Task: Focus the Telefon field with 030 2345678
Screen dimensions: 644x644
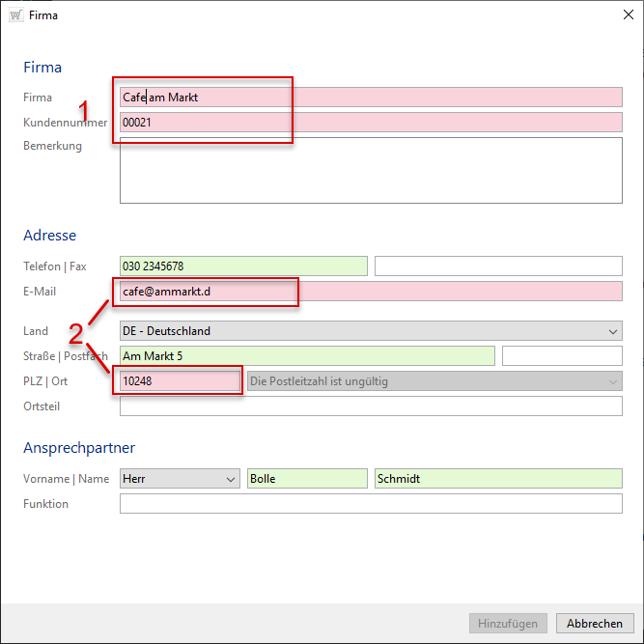Action: coord(243,266)
